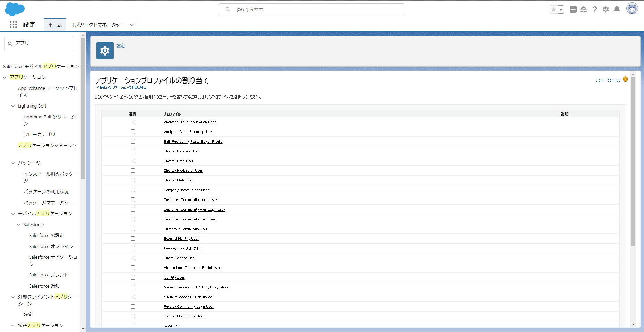Open the global actions plus icon

click(x=573, y=9)
